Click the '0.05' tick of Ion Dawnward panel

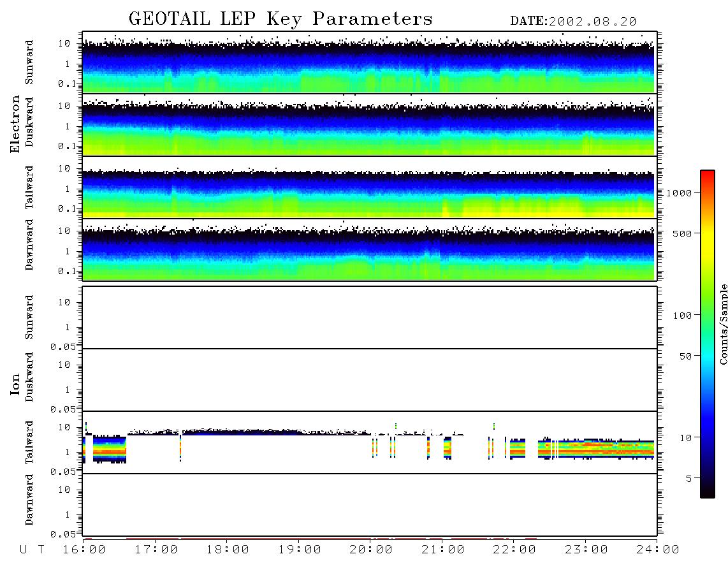coord(63,534)
